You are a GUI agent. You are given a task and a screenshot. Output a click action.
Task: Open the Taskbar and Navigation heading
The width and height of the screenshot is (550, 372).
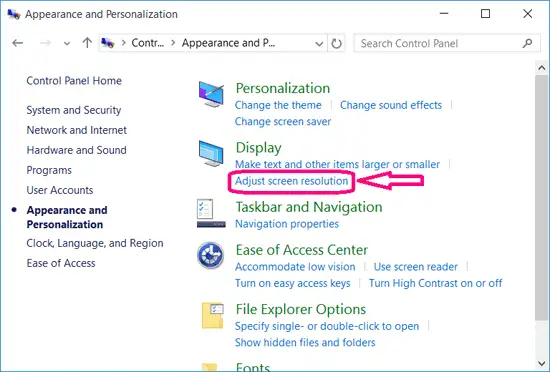(x=309, y=207)
